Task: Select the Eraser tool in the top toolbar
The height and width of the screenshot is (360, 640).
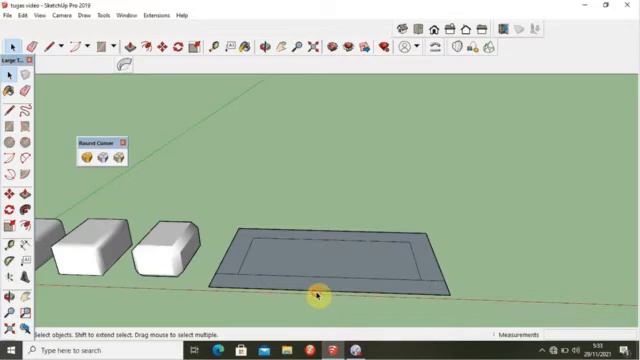Action: click(x=32, y=47)
